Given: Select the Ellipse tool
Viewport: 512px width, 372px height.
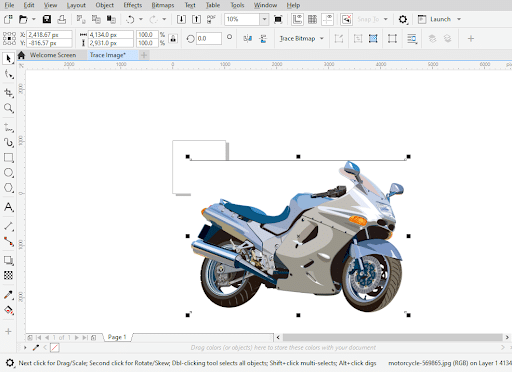Looking at the screenshot, I should (8, 173).
